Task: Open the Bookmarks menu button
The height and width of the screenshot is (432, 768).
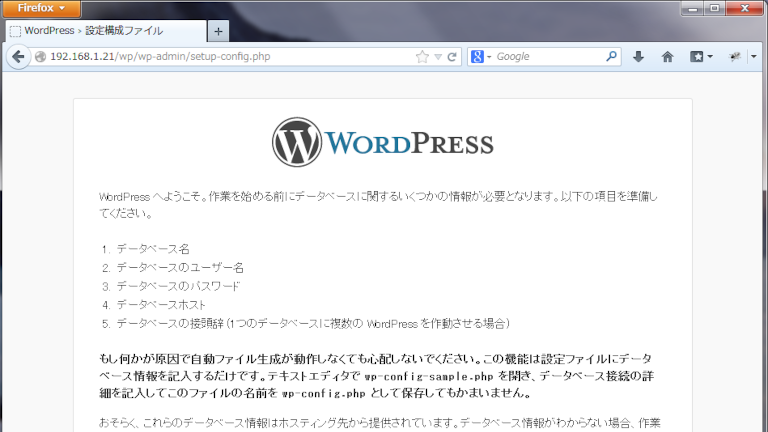Action: (701, 57)
